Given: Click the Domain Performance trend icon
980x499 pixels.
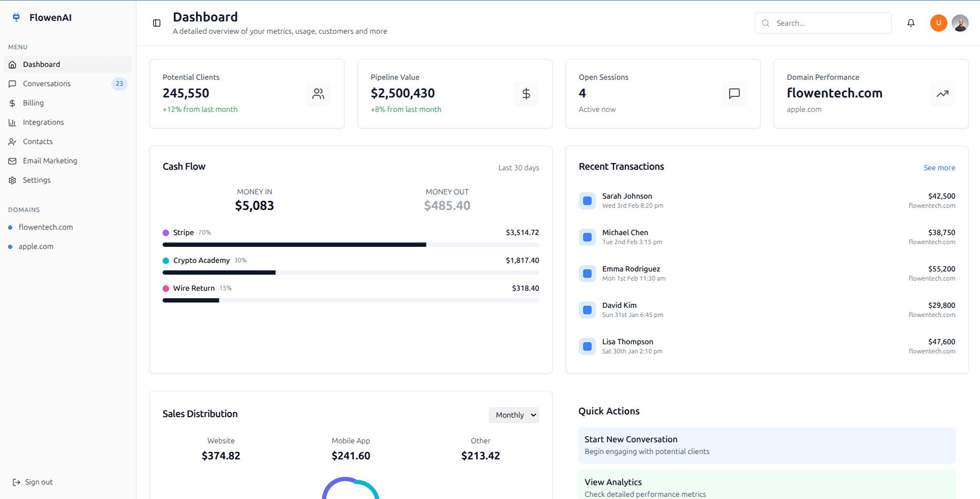Looking at the screenshot, I should tap(942, 94).
